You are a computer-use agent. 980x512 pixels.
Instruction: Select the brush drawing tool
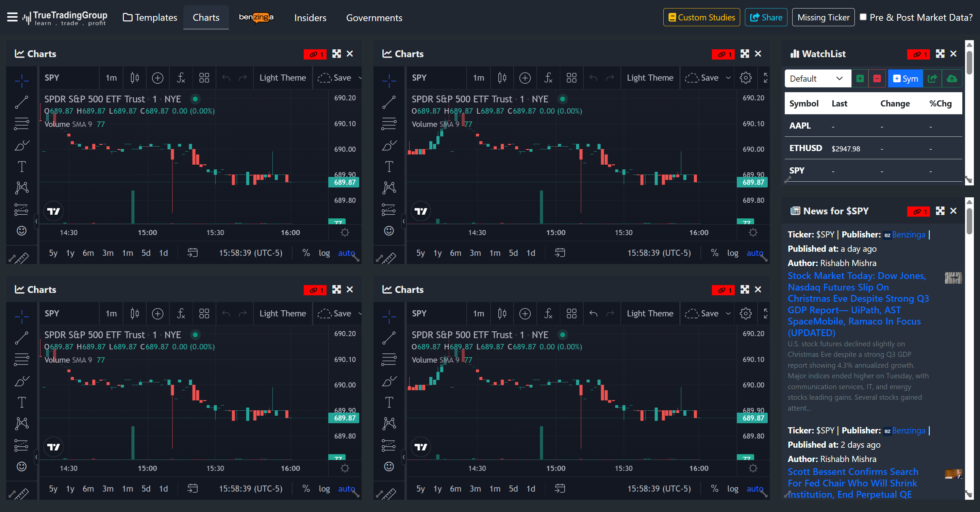click(x=22, y=146)
